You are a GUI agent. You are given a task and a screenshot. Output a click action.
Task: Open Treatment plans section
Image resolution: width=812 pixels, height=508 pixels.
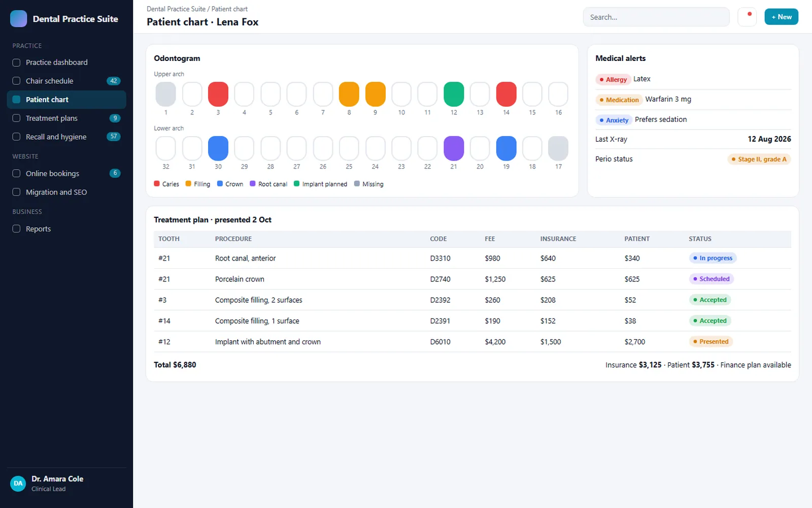point(66,118)
